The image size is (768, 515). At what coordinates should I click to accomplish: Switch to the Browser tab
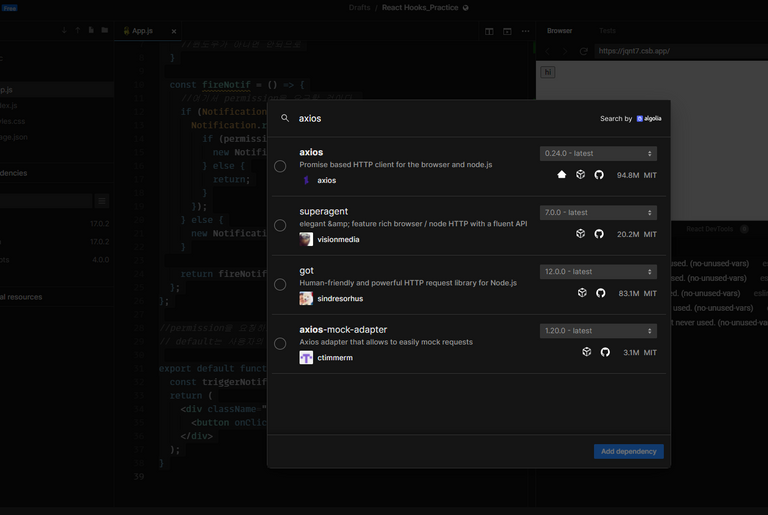(x=559, y=31)
